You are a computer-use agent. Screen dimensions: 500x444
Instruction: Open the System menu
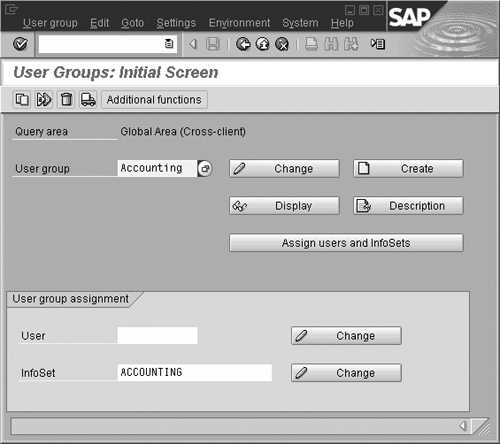coord(300,23)
